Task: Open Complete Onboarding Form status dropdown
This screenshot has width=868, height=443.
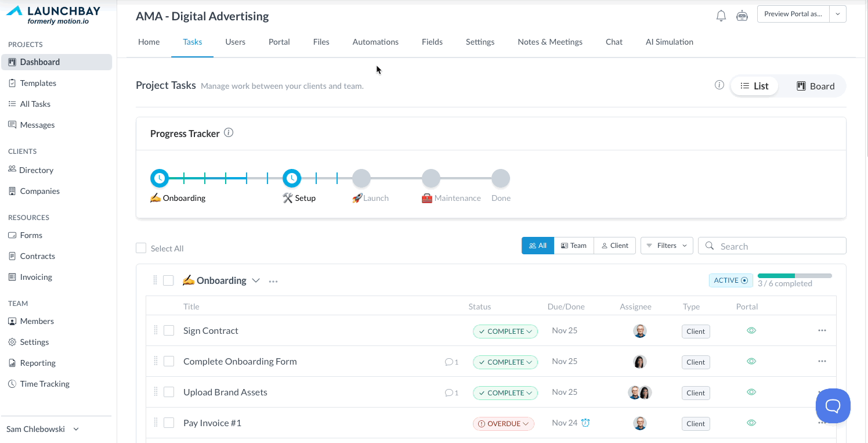Action: [x=505, y=362]
